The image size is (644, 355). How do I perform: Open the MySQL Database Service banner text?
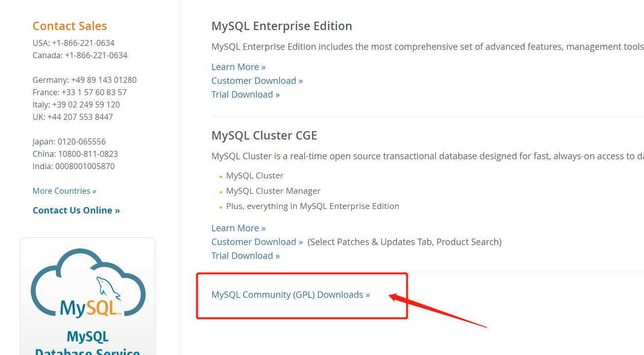pos(88,343)
